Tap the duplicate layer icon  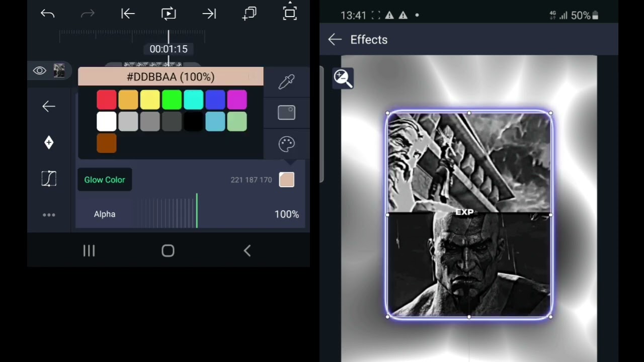click(x=250, y=14)
